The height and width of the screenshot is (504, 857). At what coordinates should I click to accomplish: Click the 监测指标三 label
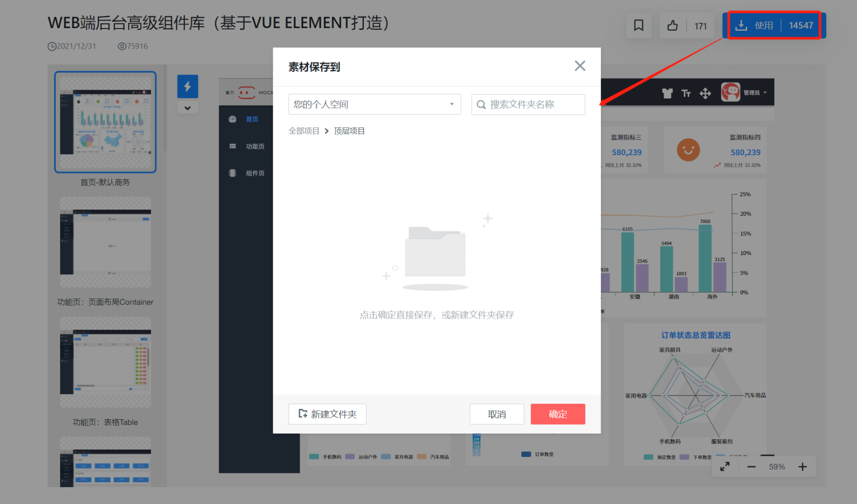click(626, 137)
